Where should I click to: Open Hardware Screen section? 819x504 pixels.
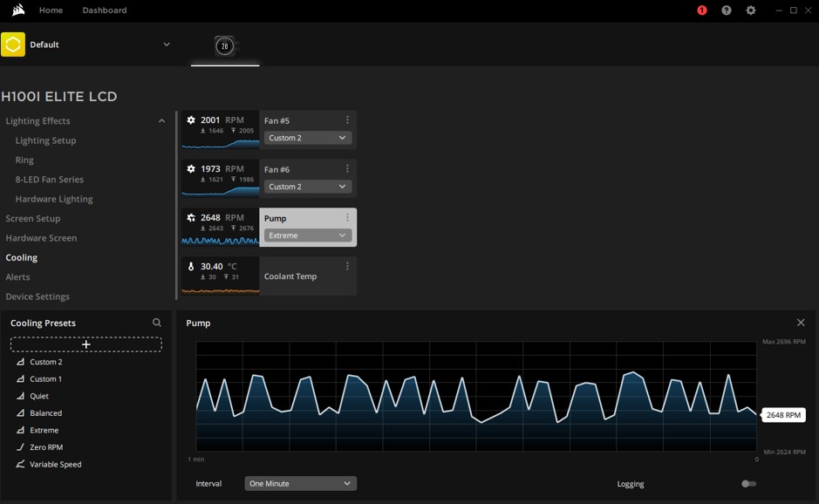[41, 238]
